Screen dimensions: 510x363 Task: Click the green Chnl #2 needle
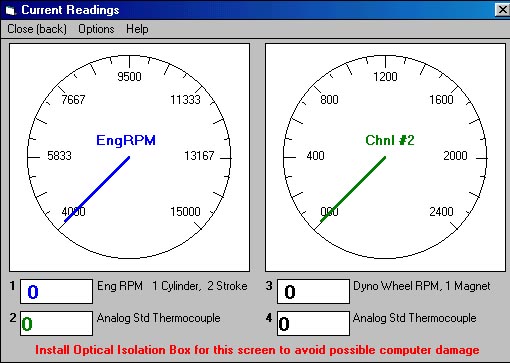(x=353, y=189)
